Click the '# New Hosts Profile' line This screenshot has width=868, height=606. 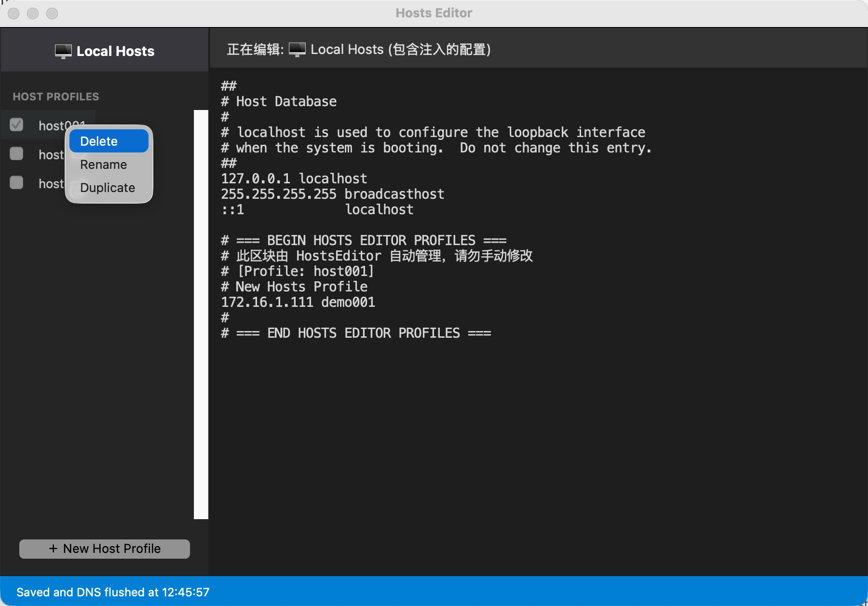(294, 287)
